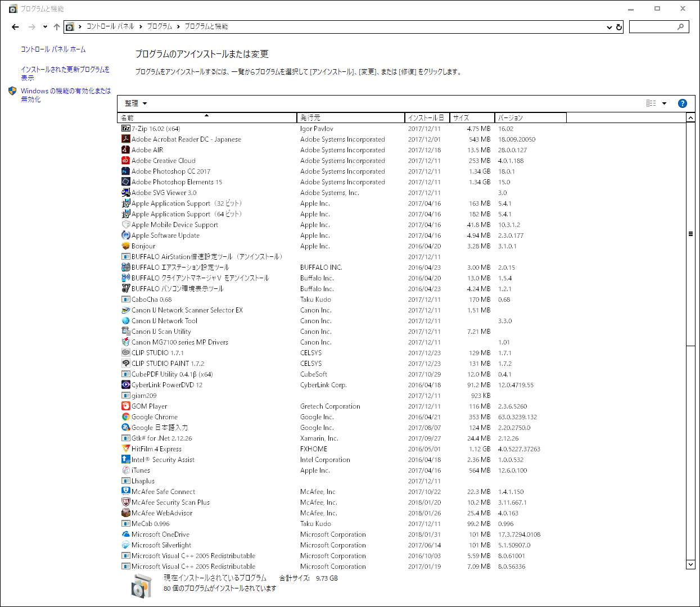Click the scrollbar down arrow

[690, 564]
